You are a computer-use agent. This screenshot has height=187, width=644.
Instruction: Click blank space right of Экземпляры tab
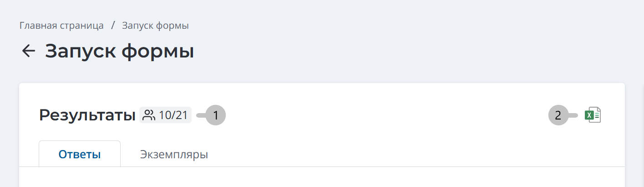pyautogui.click(x=410, y=154)
